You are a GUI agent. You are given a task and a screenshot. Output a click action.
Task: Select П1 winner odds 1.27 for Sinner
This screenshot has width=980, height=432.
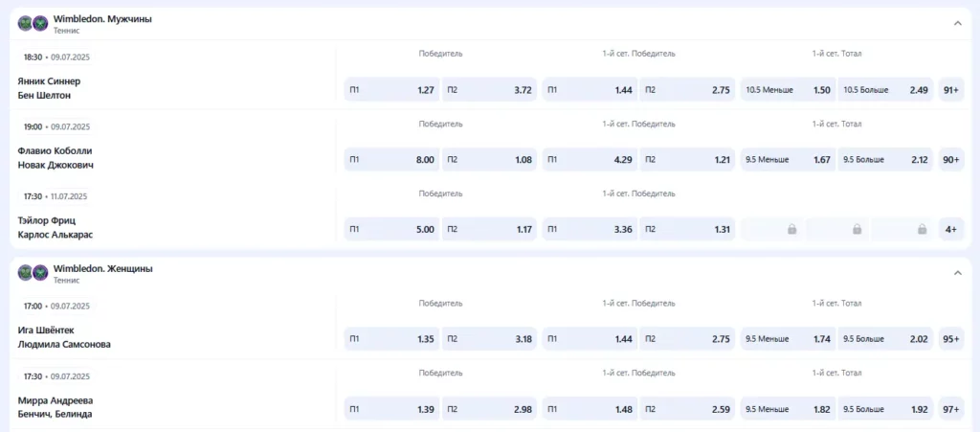click(x=391, y=90)
